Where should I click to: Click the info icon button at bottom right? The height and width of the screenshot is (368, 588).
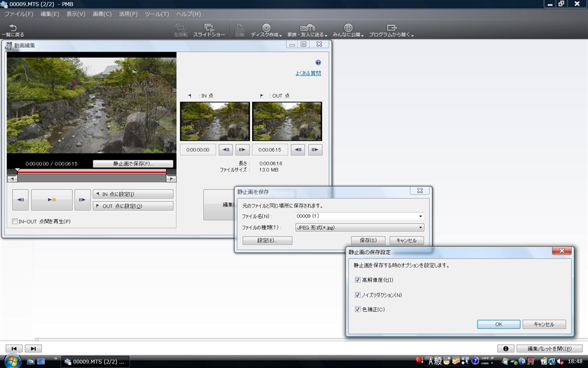505,348
